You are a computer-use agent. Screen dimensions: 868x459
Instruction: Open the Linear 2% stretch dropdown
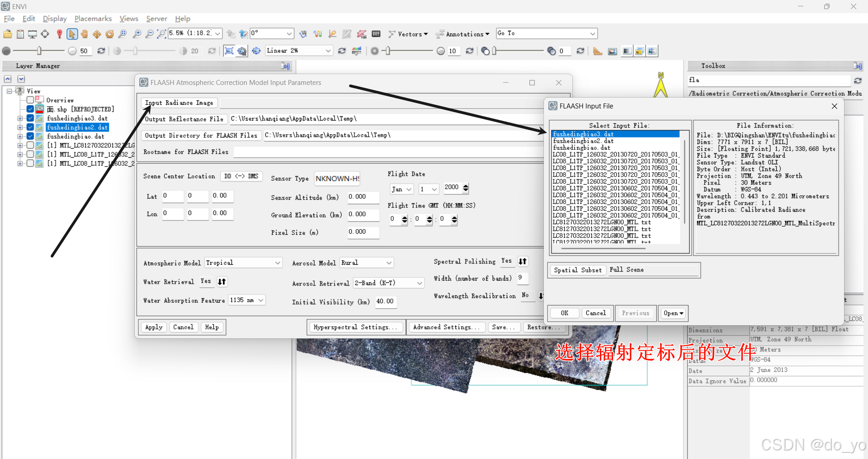[x=299, y=51]
